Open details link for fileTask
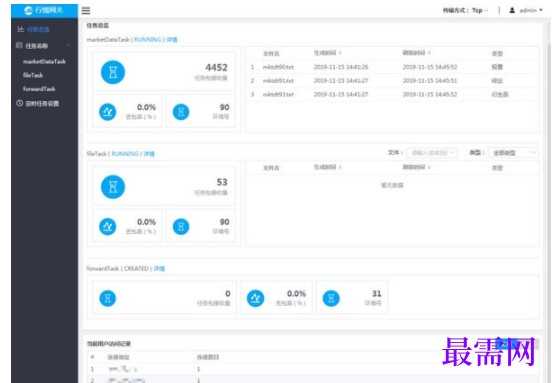Screen dimensions: 554x383 click(149, 154)
